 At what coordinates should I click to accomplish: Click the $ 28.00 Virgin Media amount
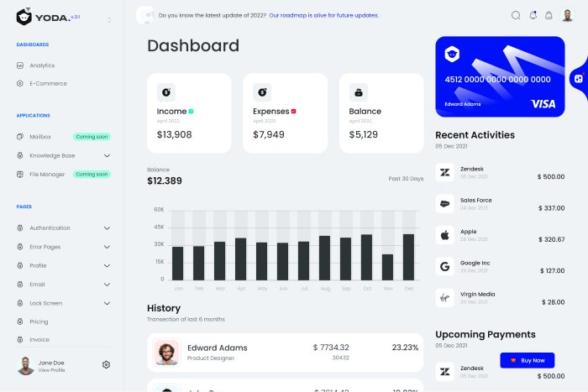click(x=553, y=302)
